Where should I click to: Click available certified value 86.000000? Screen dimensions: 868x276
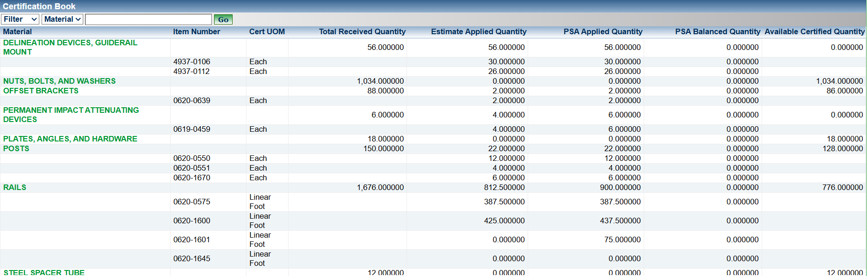(844, 91)
